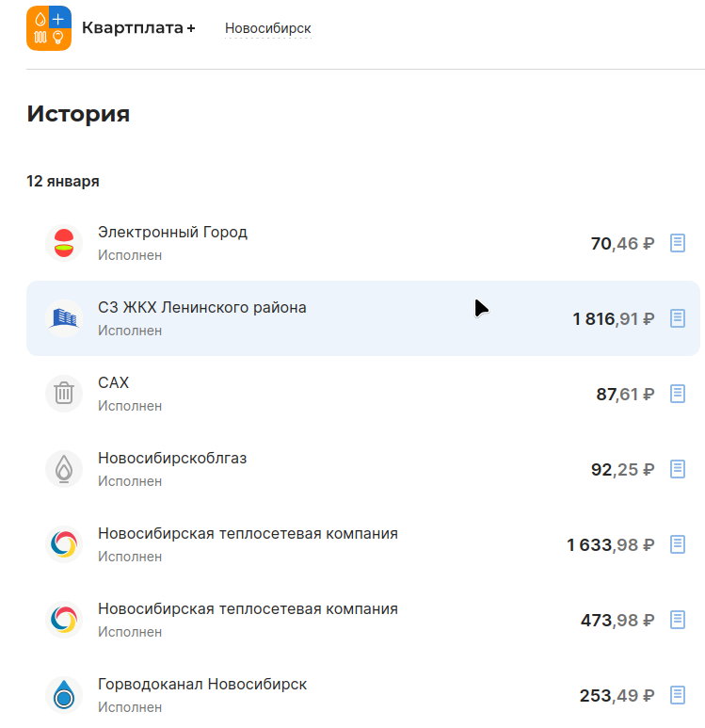Click the Электронный Город provider logo

[64, 243]
